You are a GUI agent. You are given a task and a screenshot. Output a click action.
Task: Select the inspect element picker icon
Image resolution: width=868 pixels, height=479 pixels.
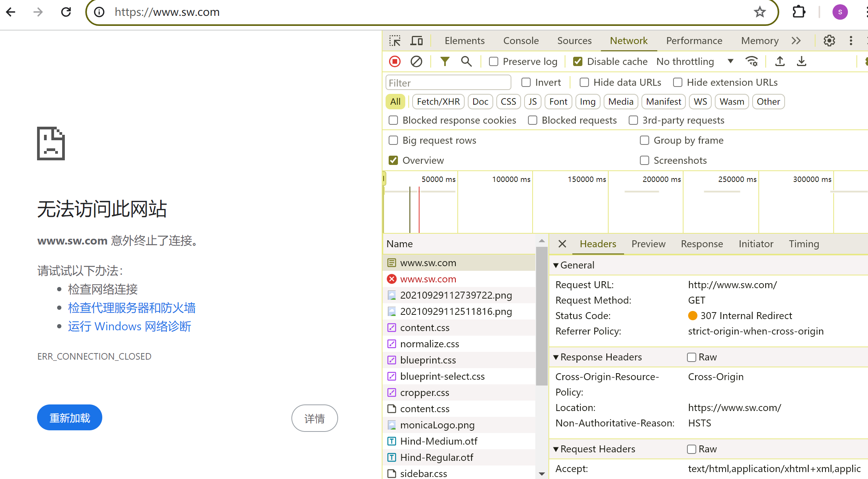(395, 41)
